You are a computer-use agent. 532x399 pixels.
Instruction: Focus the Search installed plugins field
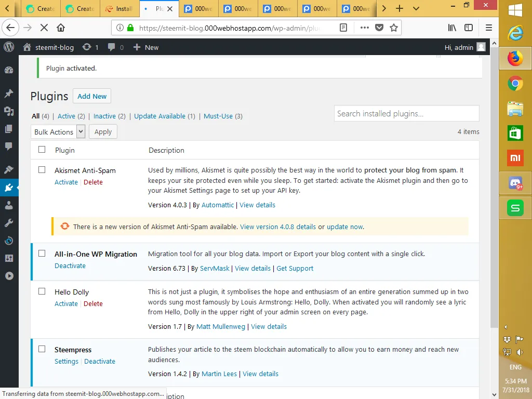[x=406, y=113]
